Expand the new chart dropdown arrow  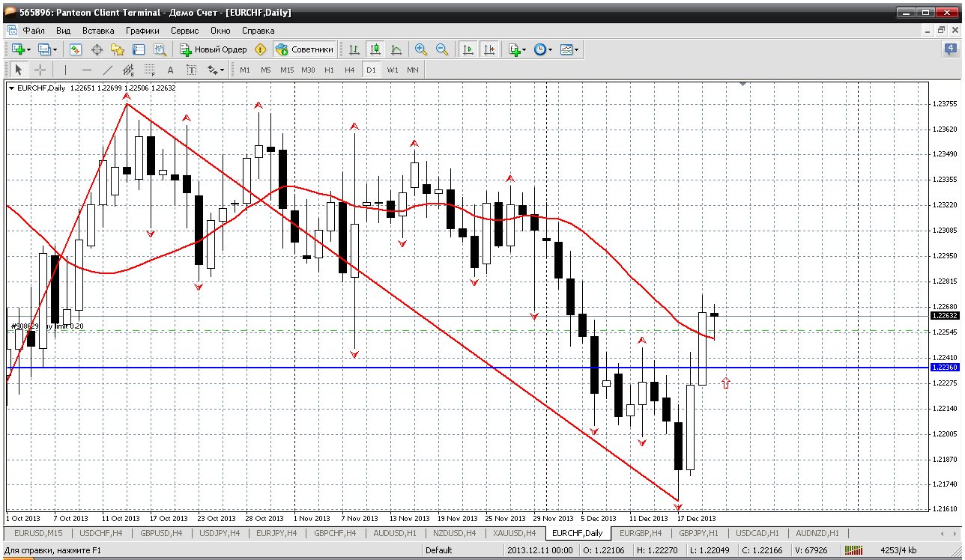tap(28, 49)
